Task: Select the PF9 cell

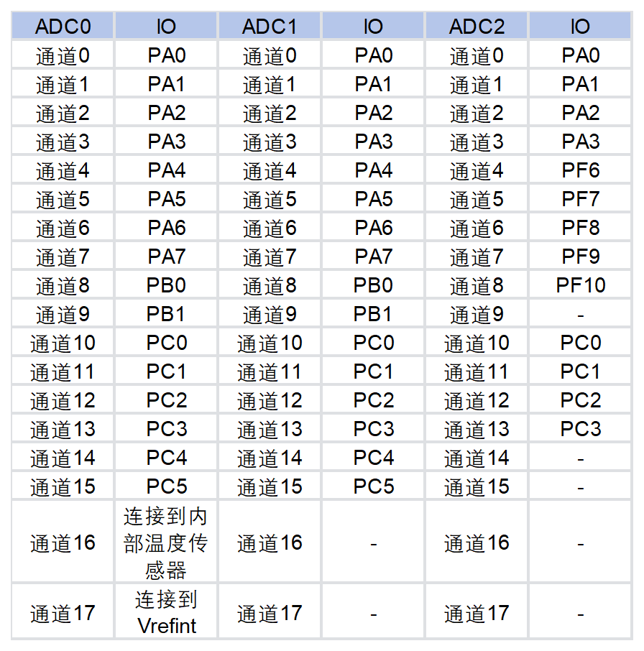Action: pos(580,256)
